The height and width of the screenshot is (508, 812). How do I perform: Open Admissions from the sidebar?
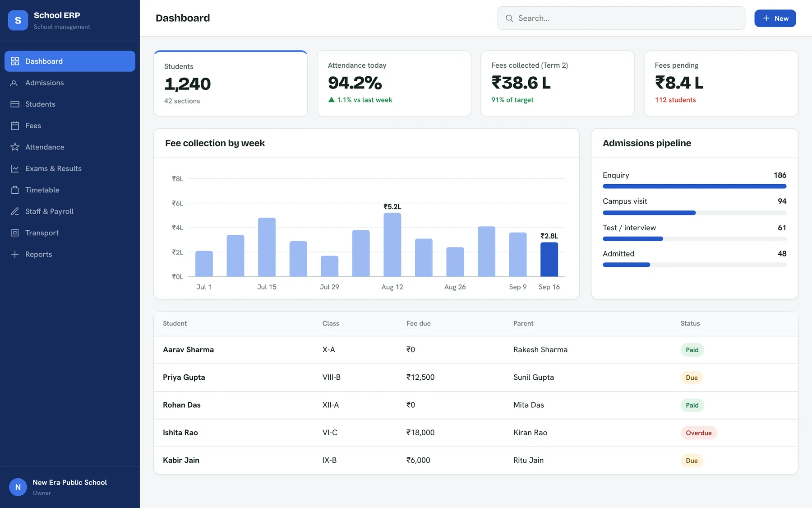(x=70, y=83)
